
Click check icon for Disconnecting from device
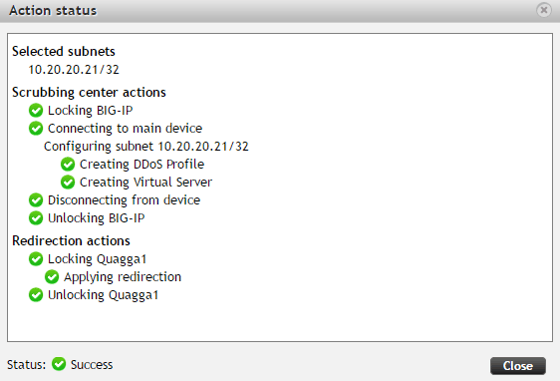point(36,200)
